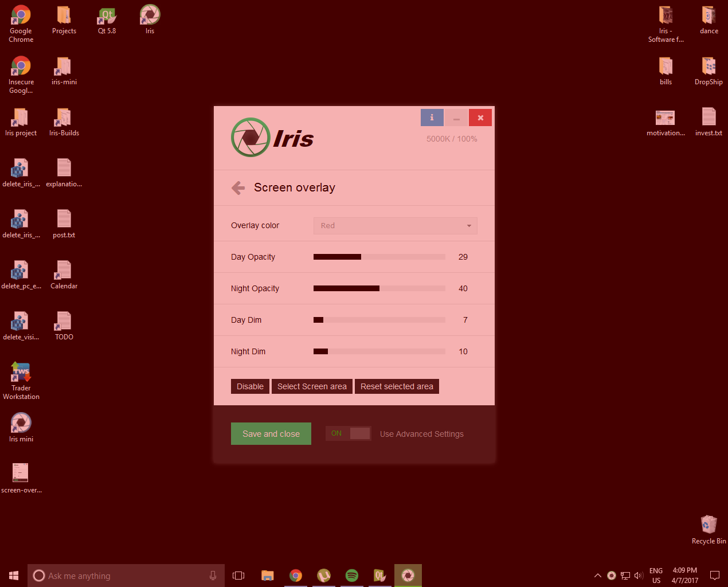Toggle Use Advanced Settings switch

pyautogui.click(x=349, y=433)
